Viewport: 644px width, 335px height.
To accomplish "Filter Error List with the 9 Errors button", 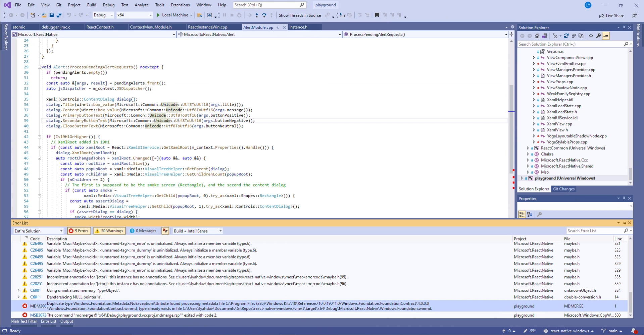I will [79, 231].
